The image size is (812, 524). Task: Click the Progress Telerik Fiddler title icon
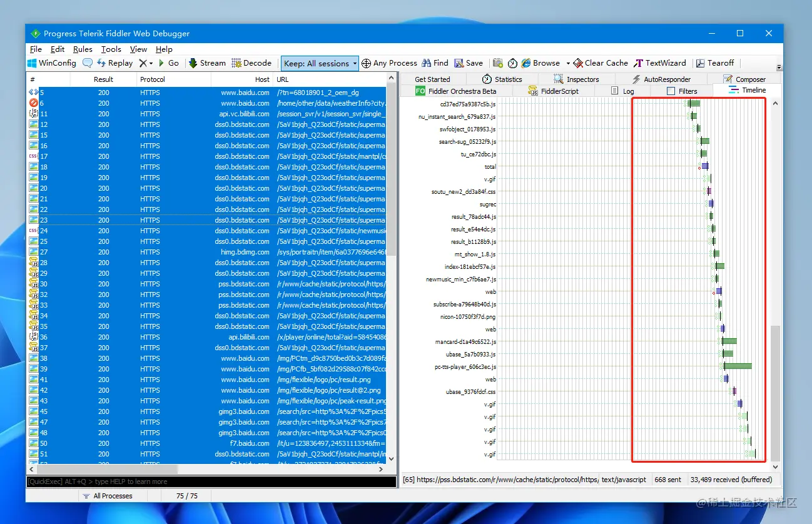click(x=35, y=34)
